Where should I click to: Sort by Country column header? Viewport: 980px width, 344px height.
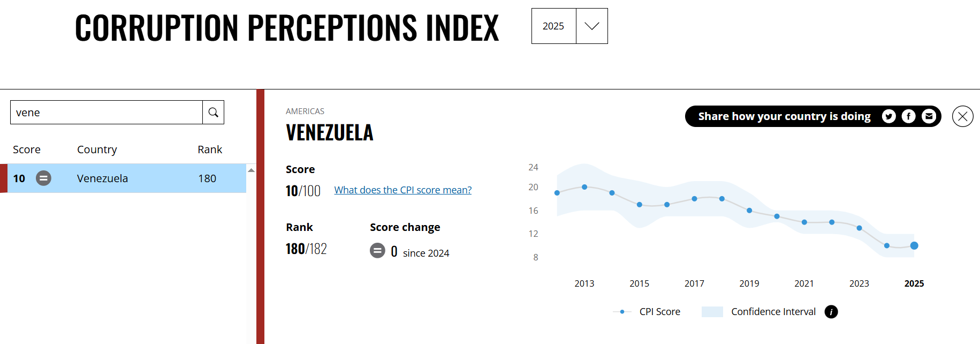[x=97, y=149]
